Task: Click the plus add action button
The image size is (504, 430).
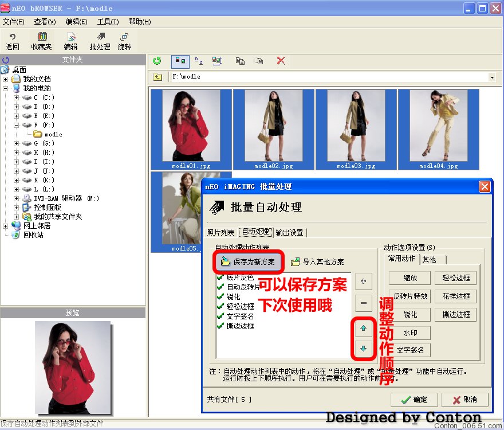Action: coord(364,282)
